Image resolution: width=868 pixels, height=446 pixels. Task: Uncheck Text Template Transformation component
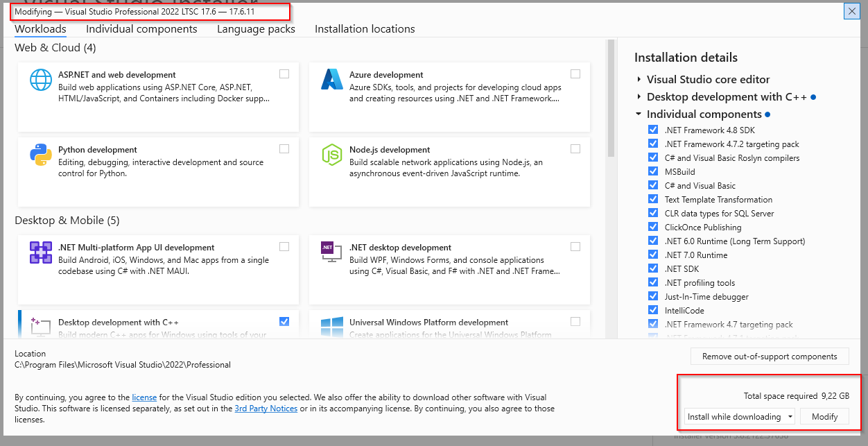coord(653,200)
